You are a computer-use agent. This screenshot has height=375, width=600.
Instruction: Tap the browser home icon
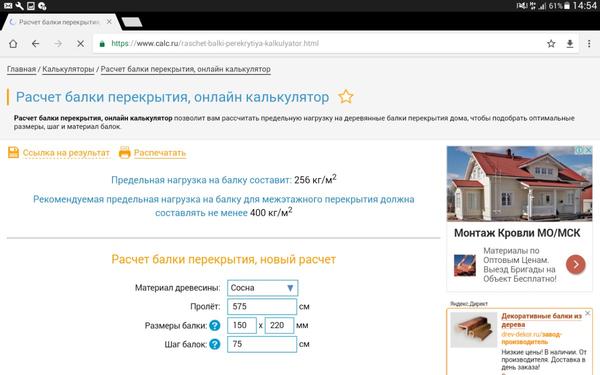[13, 44]
